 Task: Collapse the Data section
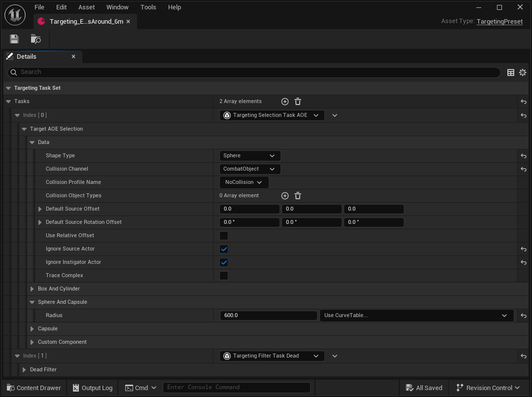coord(32,143)
